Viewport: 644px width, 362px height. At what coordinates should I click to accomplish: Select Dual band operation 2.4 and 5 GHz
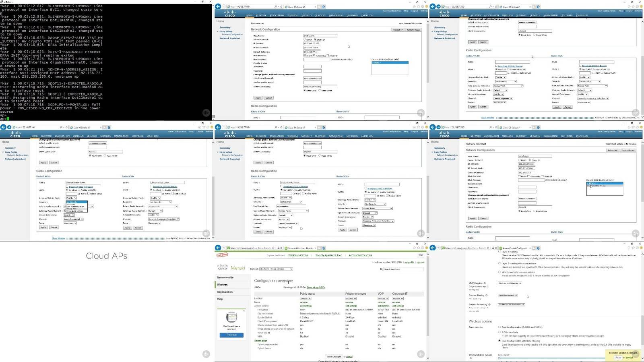point(500,327)
